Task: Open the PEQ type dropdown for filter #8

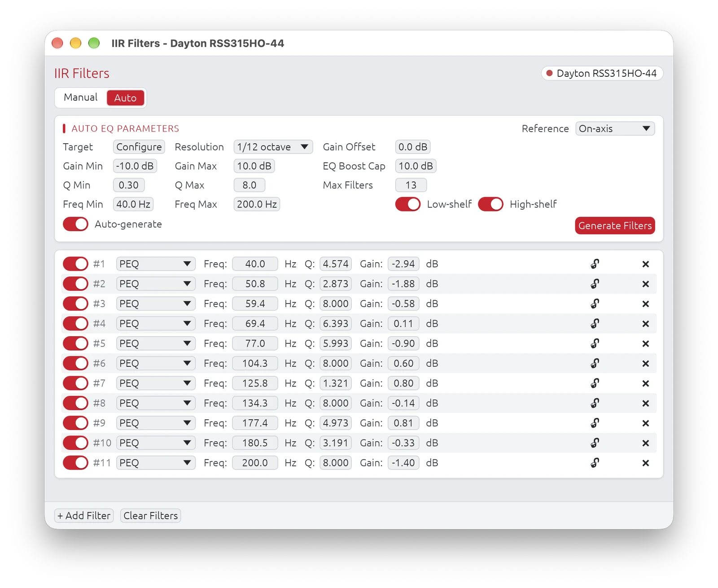Action: [156, 403]
